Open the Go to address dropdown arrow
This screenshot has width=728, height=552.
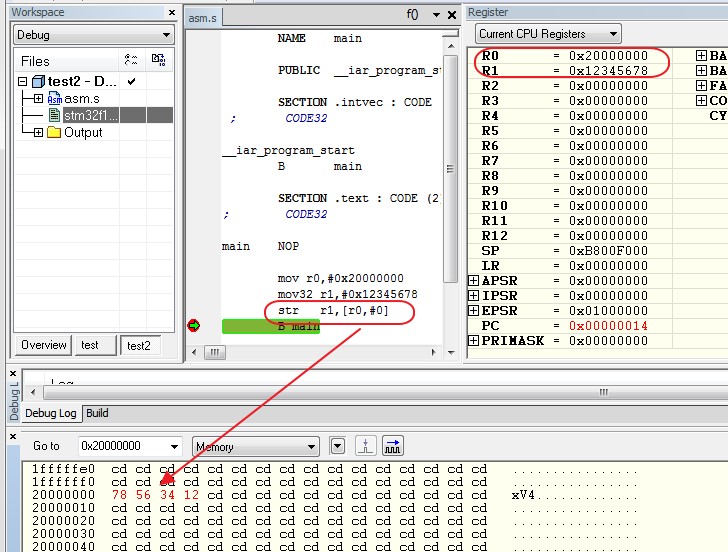pos(175,447)
